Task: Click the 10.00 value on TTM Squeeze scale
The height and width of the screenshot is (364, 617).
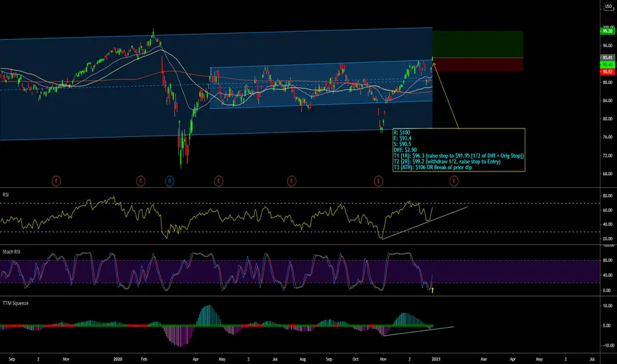Action: point(608,306)
